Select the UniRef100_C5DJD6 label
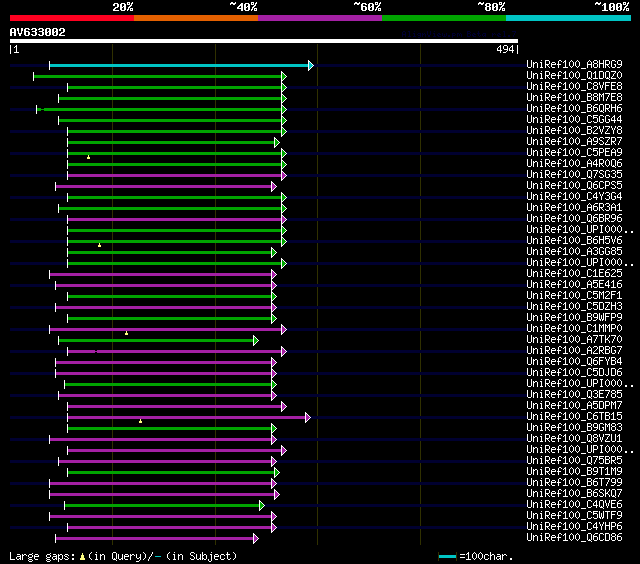The height and width of the screenshot is (564, 640). click(574, 373)
